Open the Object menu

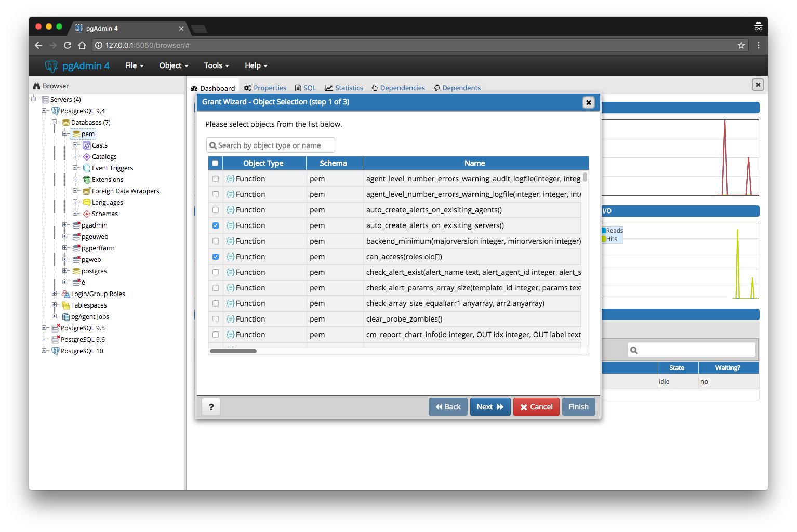174,65
